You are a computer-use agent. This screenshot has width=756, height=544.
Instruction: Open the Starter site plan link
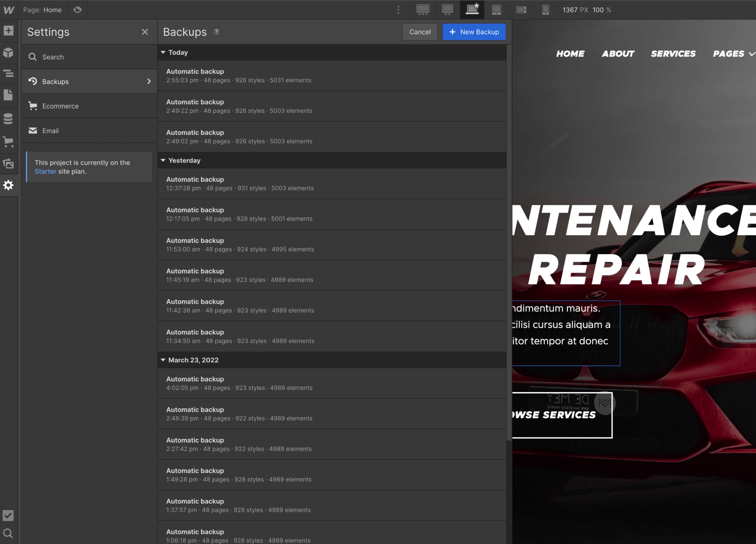coord(45,171)
